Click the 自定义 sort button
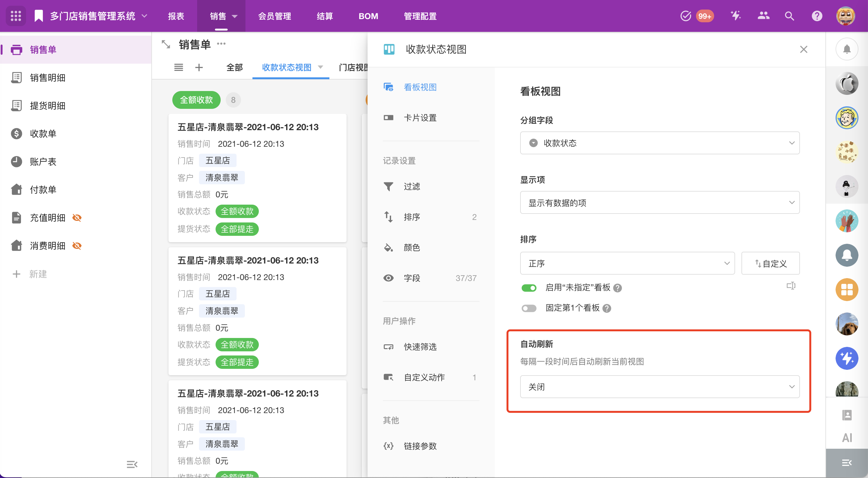The image size is (868, 478). pos(770,264)
